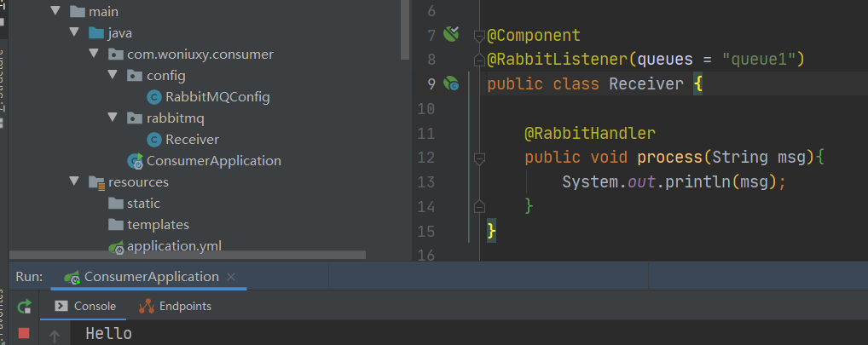
Task: Click the project tree horizontal scrollbar
Action: 187,255
